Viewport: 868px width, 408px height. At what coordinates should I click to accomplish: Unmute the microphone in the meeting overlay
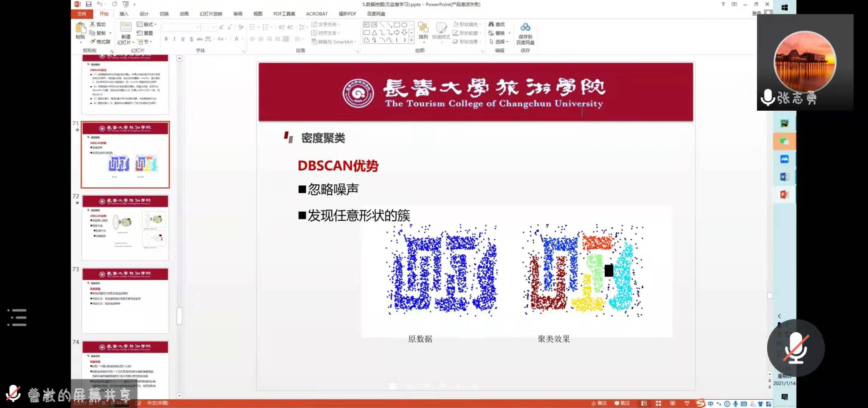[x=796, y=348]
